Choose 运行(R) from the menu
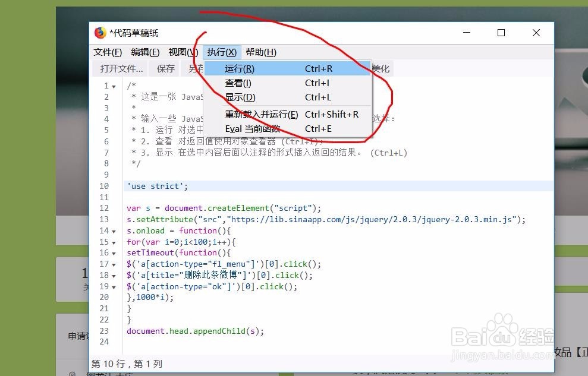588x376 pixels. [288, 68]
